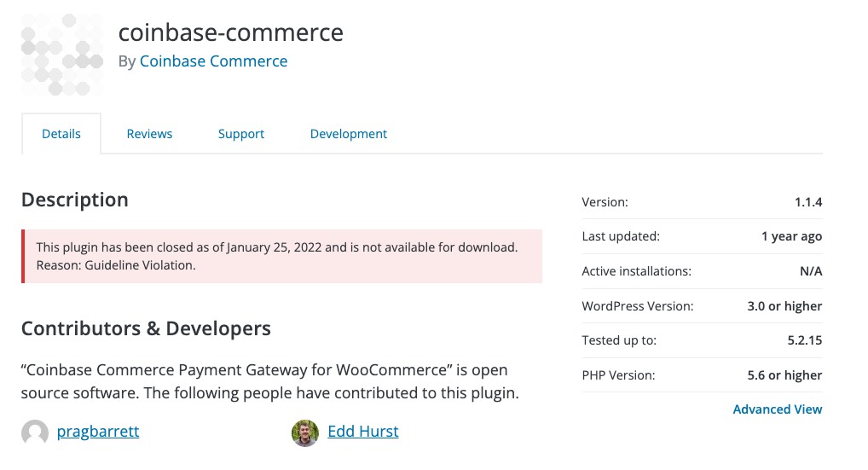Click the 'PHP Version:' label

pos(618,375)
